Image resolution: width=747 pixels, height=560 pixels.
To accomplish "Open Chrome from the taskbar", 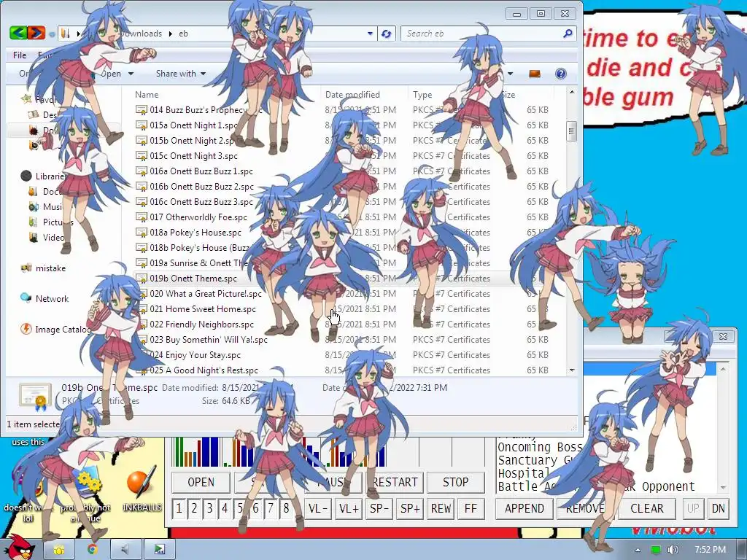I will click(92, 550).
